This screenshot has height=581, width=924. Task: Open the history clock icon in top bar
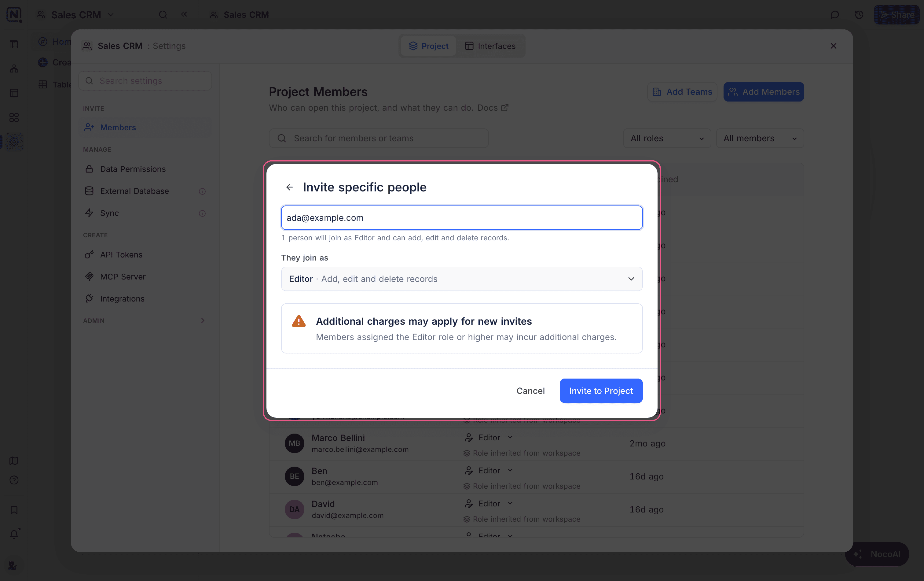[x=859, y=15]
